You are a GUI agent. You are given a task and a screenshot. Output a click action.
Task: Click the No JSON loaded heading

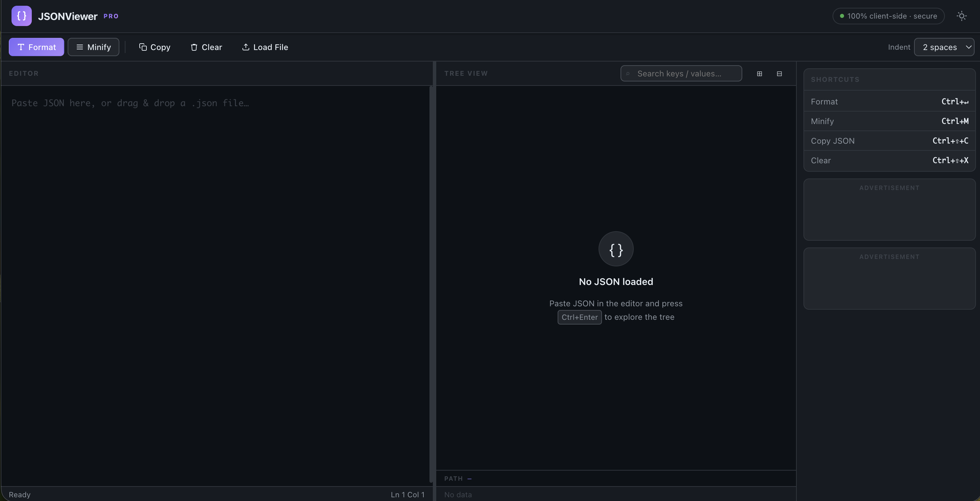(616, 282)
